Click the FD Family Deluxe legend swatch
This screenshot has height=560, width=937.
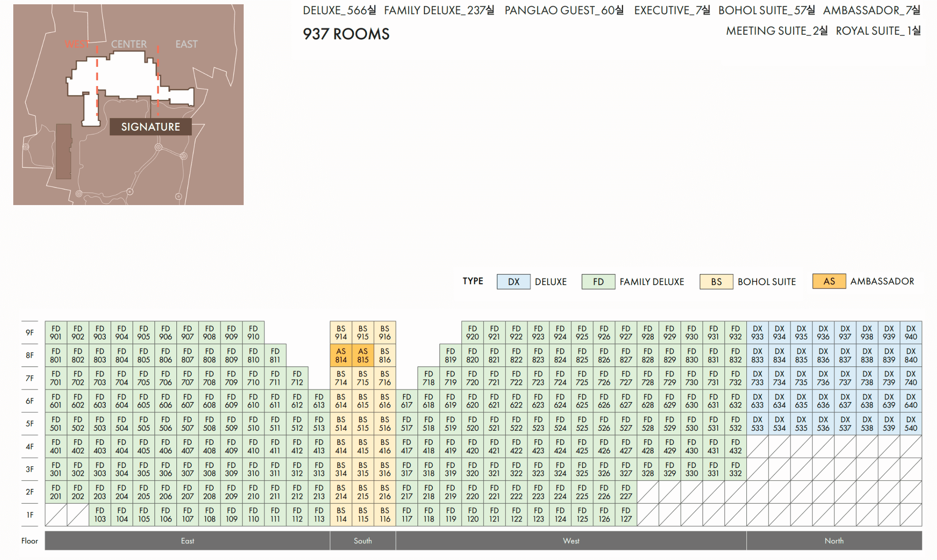click(598, 282)
